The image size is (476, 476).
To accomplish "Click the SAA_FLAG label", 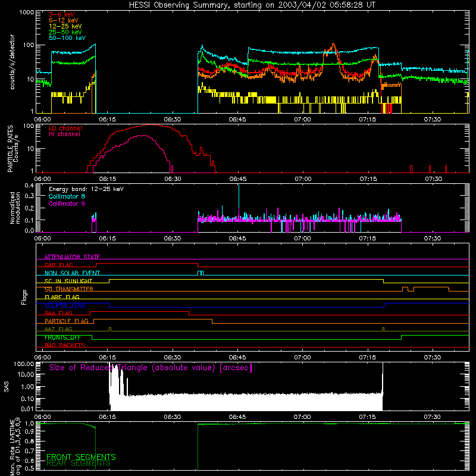I will point(58,313).
